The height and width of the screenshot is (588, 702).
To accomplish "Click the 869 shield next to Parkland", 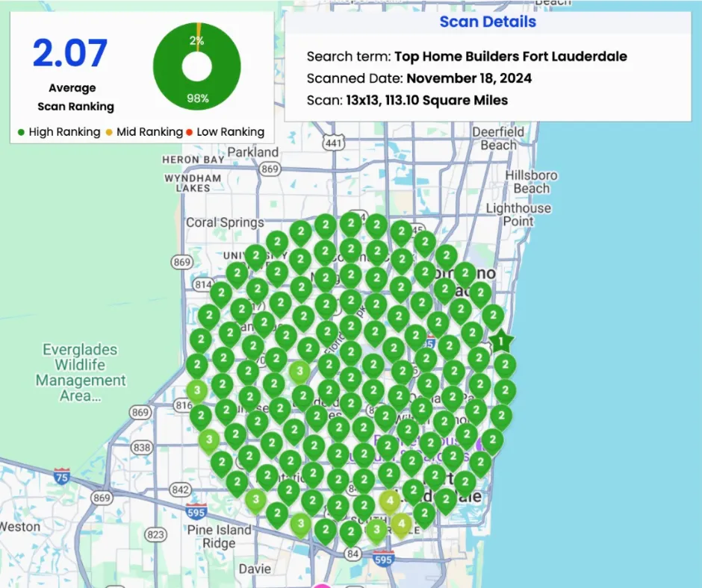I will tap(270, 169).
